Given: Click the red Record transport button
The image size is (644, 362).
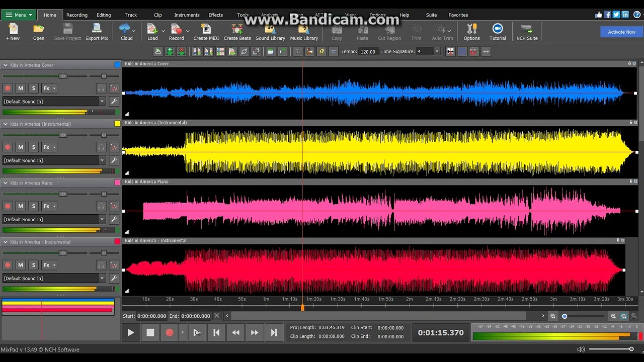Looking at the screenshot, I should tap(170, 332).
